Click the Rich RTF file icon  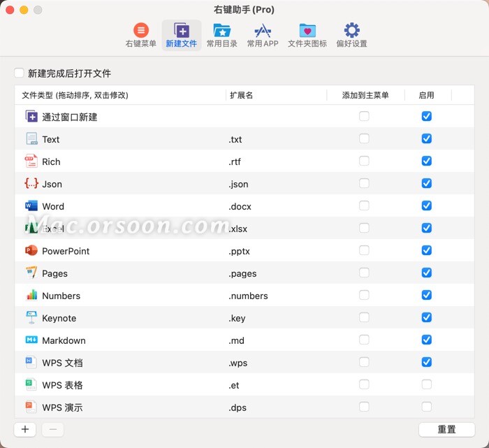[x=31, y=161]
